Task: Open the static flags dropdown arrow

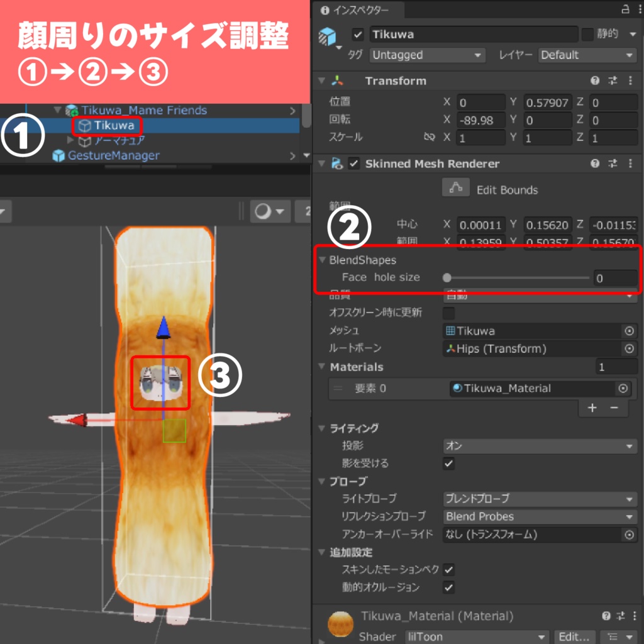Action: coord(633,34)
